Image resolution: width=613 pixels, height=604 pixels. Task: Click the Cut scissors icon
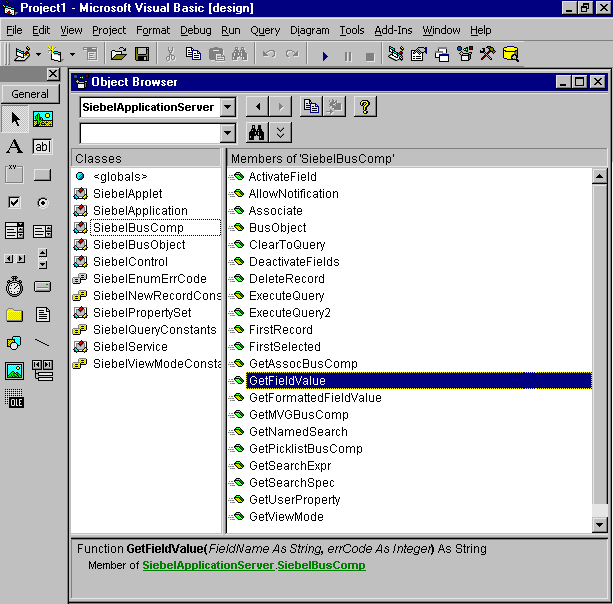coord(170,54)
